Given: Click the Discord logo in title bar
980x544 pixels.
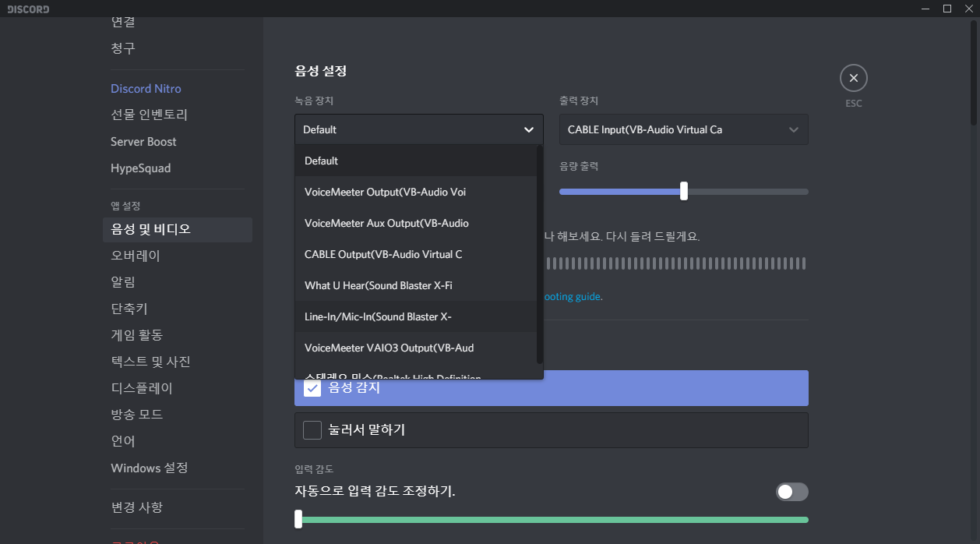Looking at the screenshot, I should pos(28,9).
